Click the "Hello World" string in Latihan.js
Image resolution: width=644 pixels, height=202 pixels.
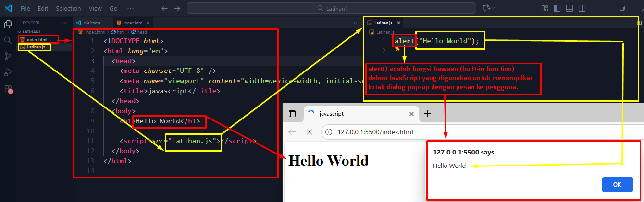click(x=445, y=41)
